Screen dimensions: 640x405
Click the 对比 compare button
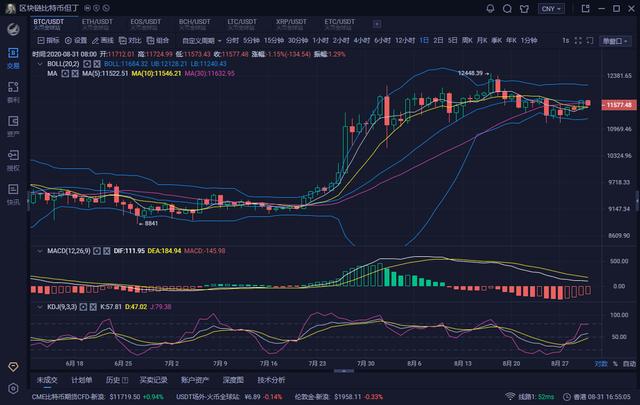click(130, 40)
